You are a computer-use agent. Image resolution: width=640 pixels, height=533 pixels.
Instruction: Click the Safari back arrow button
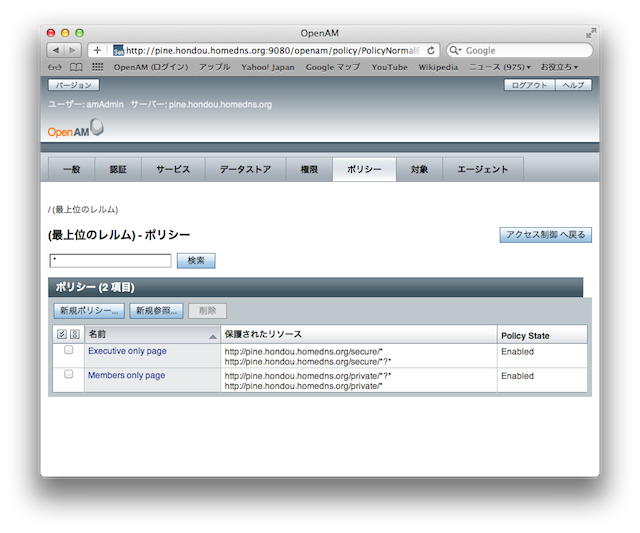(56, 50)
